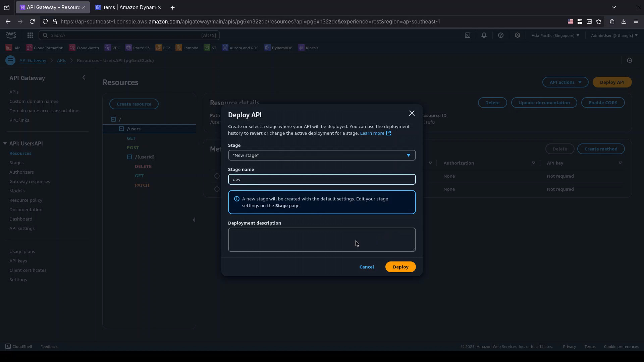Open the Aurora and RDS shortcut

point(240,48)
